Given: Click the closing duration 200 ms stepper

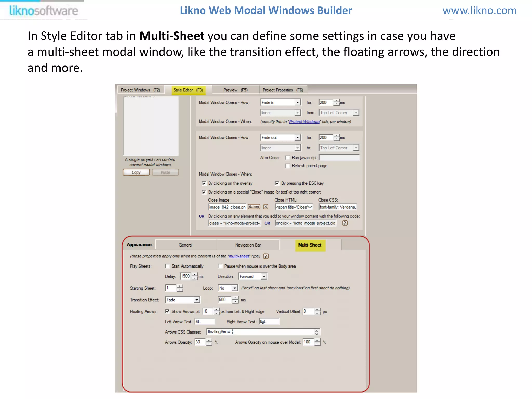Looking at the screenshot, I should coord(336,137).
